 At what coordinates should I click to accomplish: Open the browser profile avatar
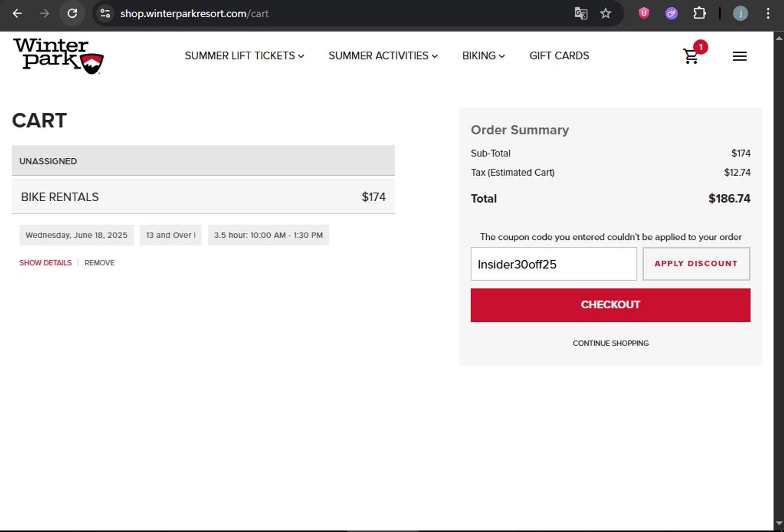pos(740,14)
